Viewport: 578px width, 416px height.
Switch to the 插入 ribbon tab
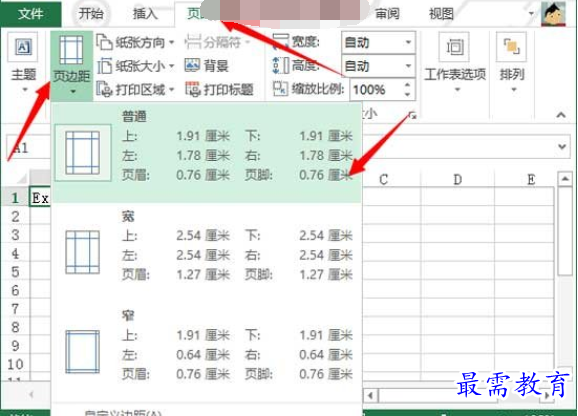(145, 14)
